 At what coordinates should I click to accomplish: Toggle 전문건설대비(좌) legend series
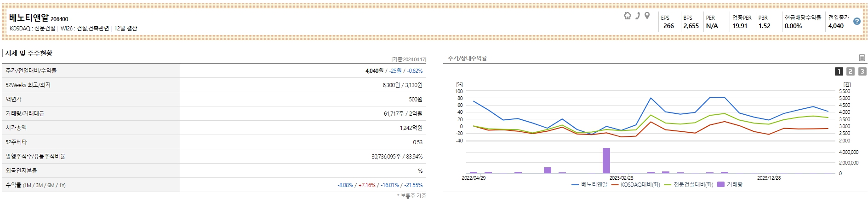click(x=689, y=184)
